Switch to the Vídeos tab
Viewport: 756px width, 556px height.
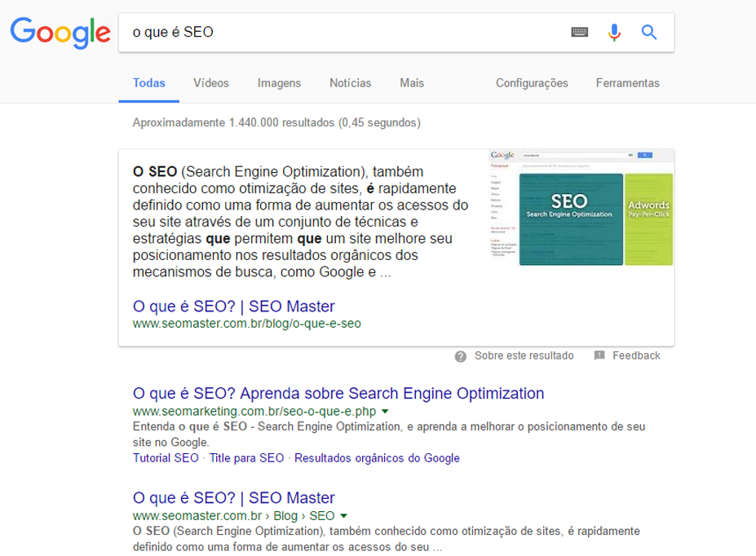pos(211,83)
